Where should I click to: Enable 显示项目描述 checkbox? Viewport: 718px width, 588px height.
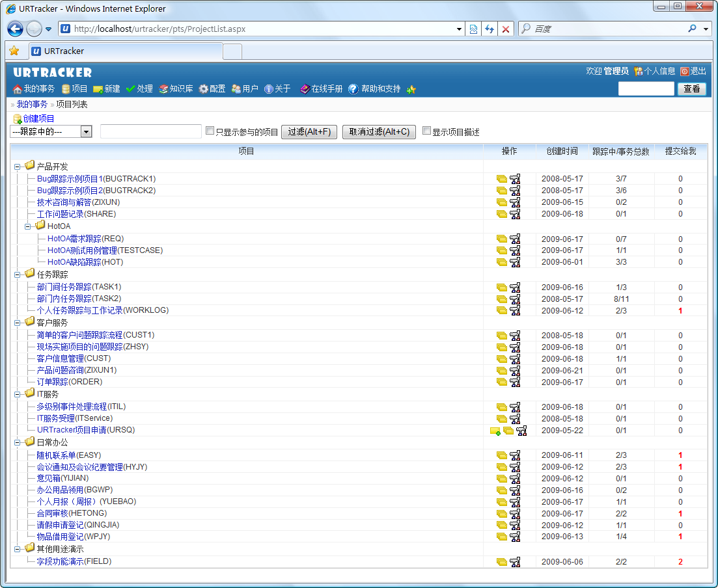(x=426, y=131)
